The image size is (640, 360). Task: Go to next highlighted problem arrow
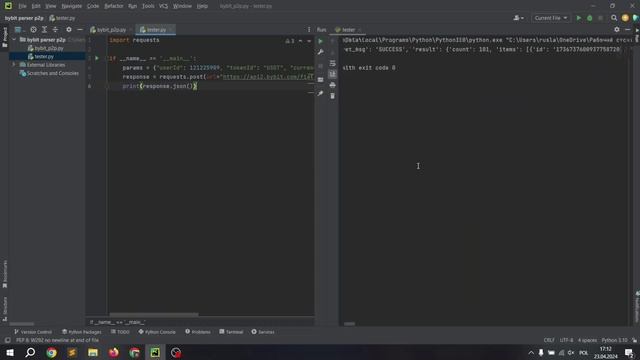309,41
